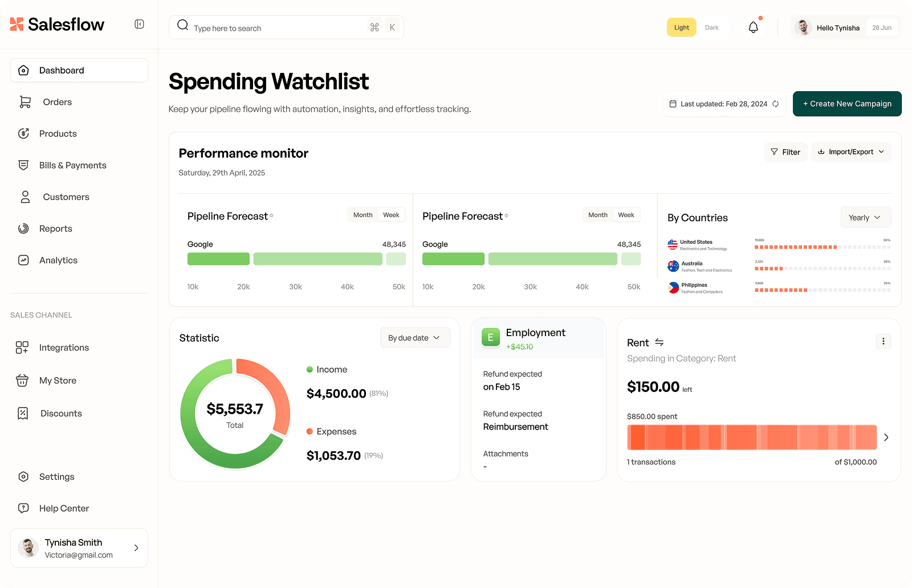
Task: Click the Reports icon
Action: [x=23, y=228]
